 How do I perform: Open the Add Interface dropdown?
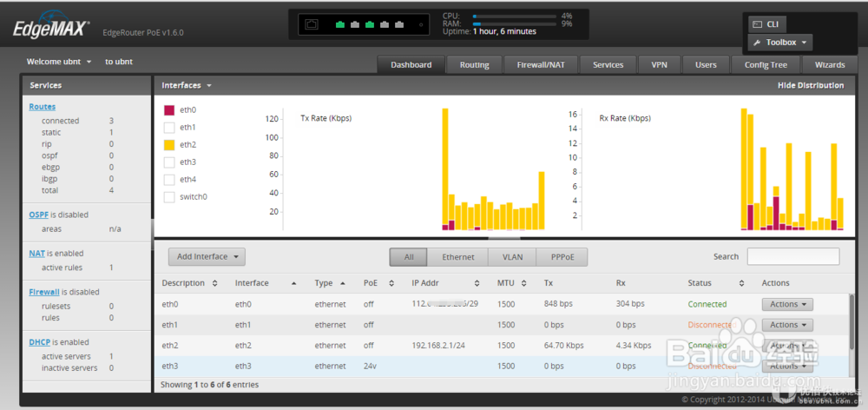(x=207, y=256)
